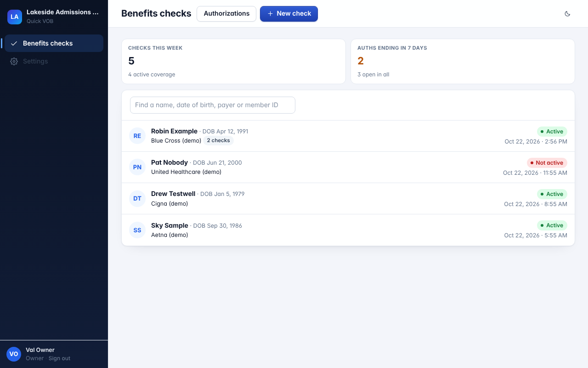Click the Checks This Week card

coord(233,62)
